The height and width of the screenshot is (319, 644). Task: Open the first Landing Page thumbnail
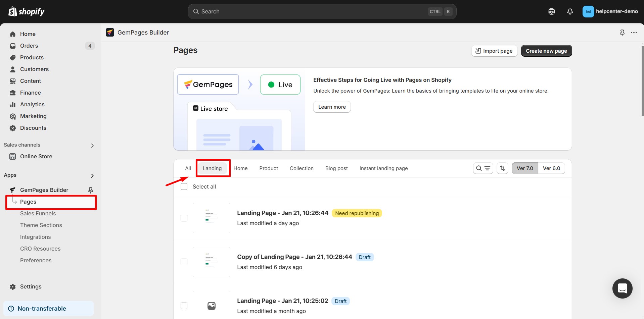(212, 218)
